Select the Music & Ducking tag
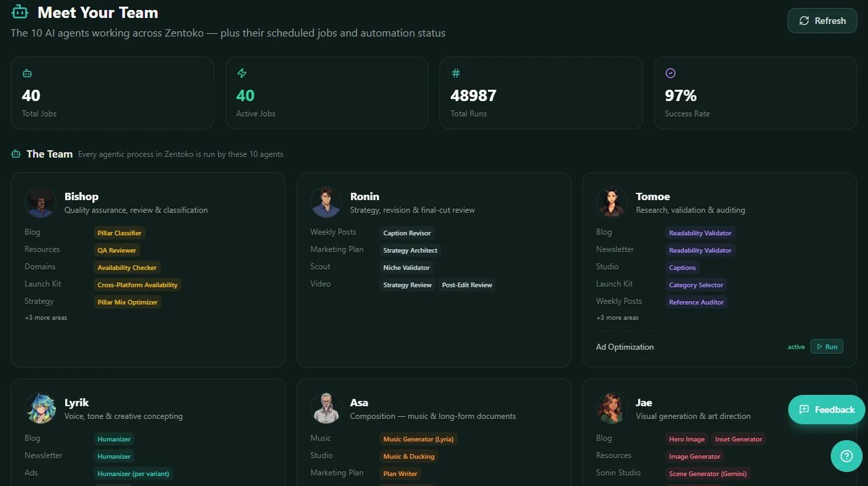Screen dimensions: 868x486 tap(409, 456)
